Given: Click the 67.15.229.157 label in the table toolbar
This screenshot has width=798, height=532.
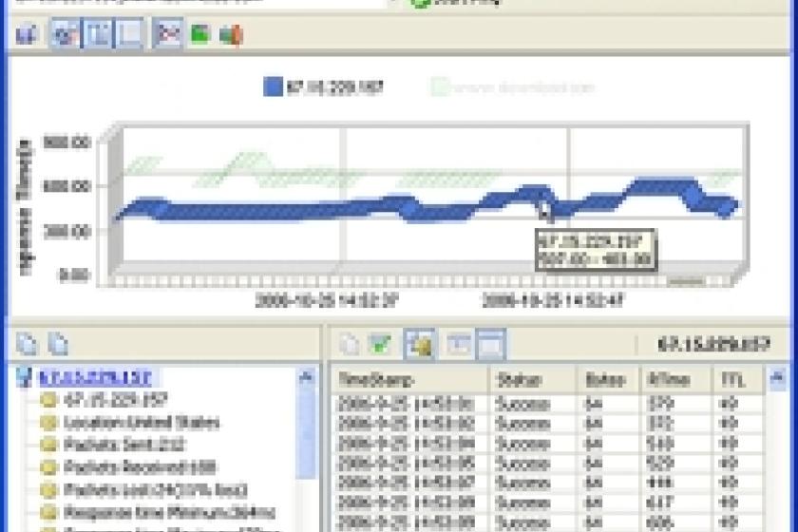Looking at the screenshot, I should [713, 345].
